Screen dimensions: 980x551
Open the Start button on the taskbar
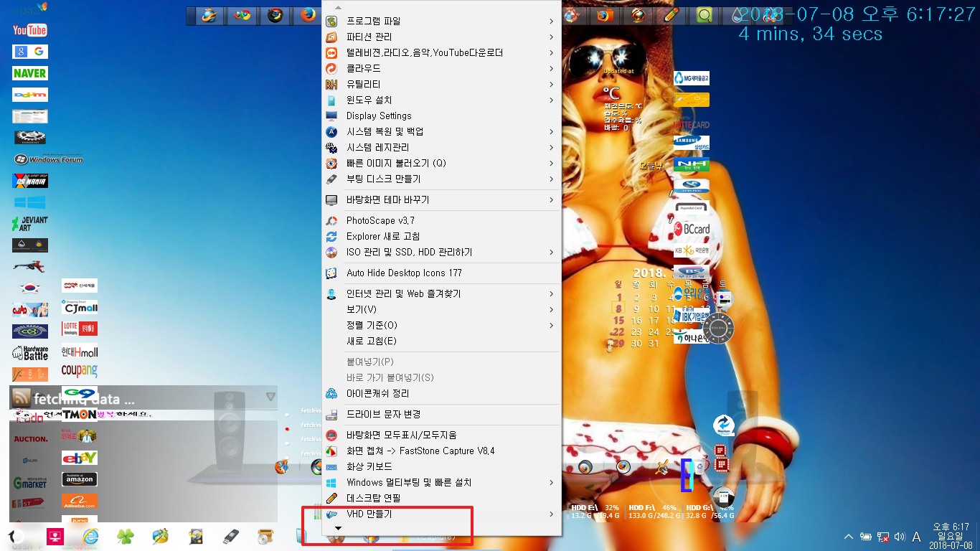click(16, 536)
